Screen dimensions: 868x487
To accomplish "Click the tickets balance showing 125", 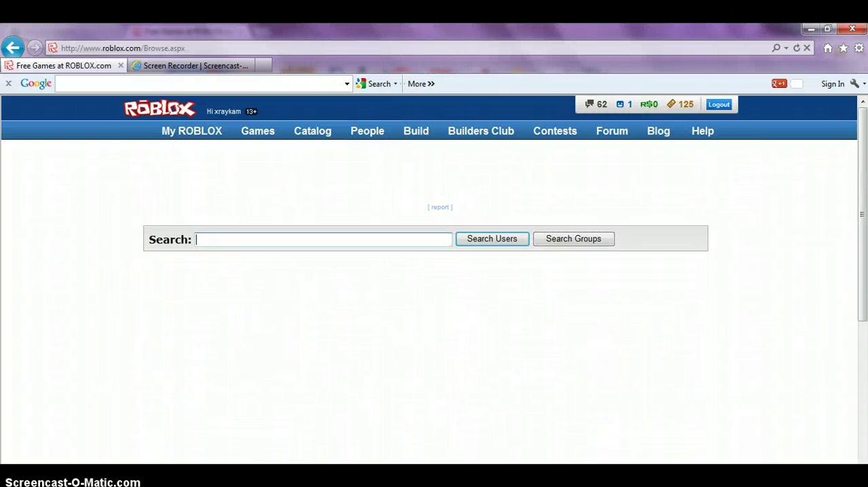I will click(x=679, y=104).
